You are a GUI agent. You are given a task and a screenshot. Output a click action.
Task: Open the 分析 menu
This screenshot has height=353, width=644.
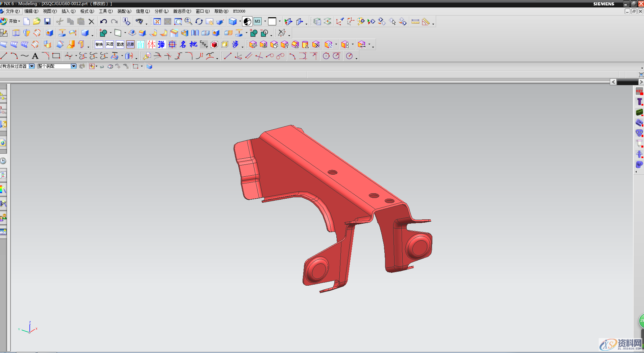click(x=161, y=11)
